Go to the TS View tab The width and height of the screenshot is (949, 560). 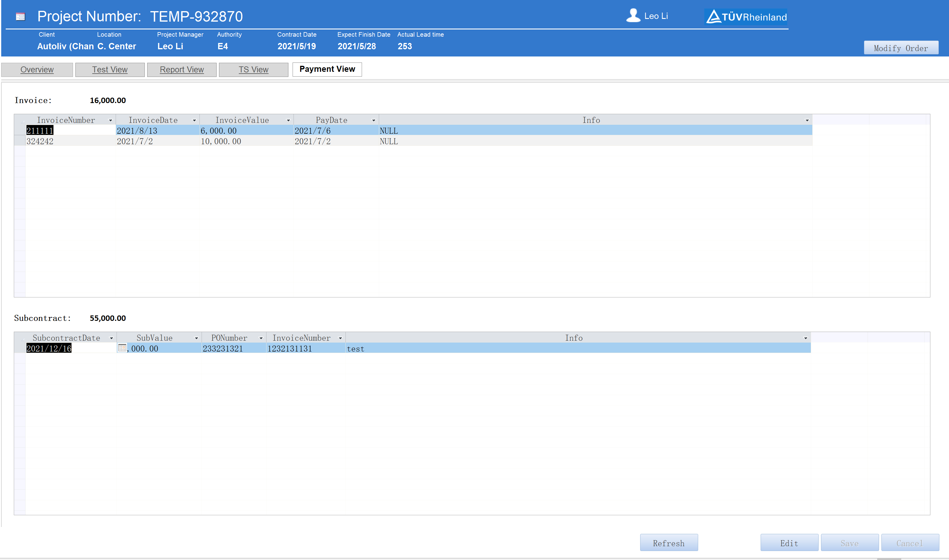click(254, 70)
